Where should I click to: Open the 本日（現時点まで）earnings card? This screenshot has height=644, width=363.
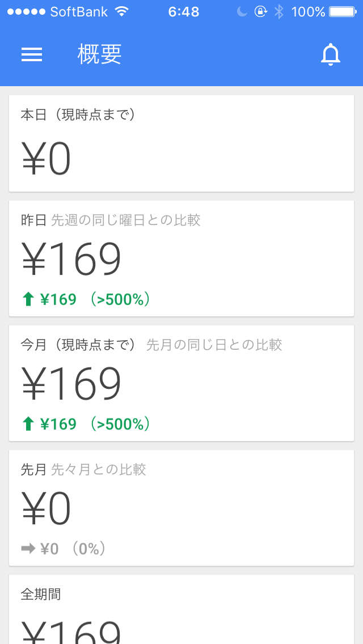pyautogui.click(x=181, y=143)
